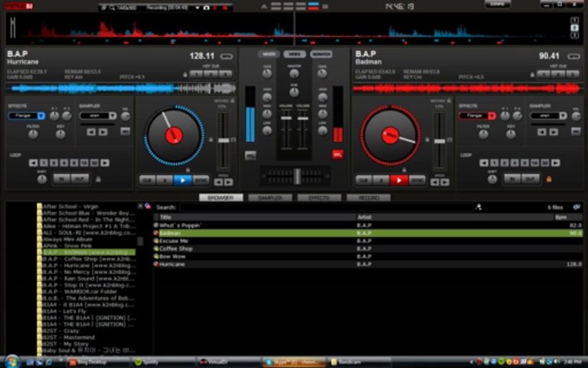The width and height of the screenshot is (588, 368).
Task: Open B.A.P - Hurricane folder in tree
Action: click(89, 265)
